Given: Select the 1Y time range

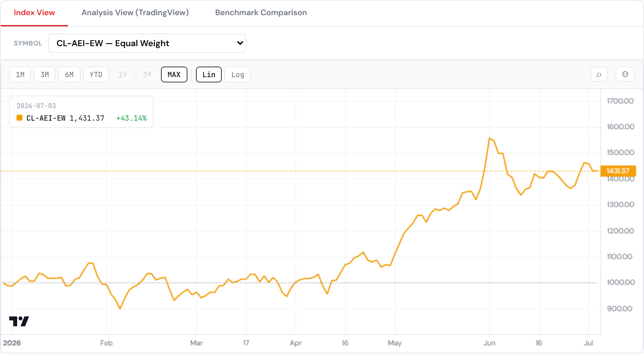Looking at the screenshot, I should (123, 74).
